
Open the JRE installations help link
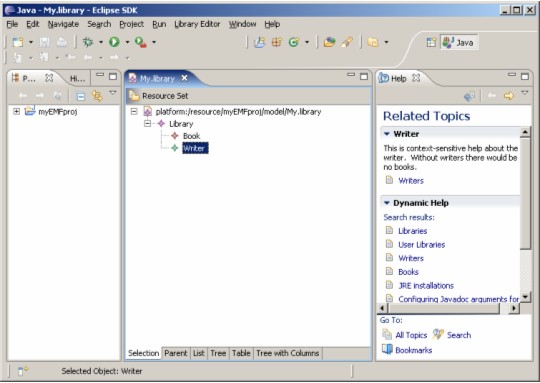coord(426,286)
